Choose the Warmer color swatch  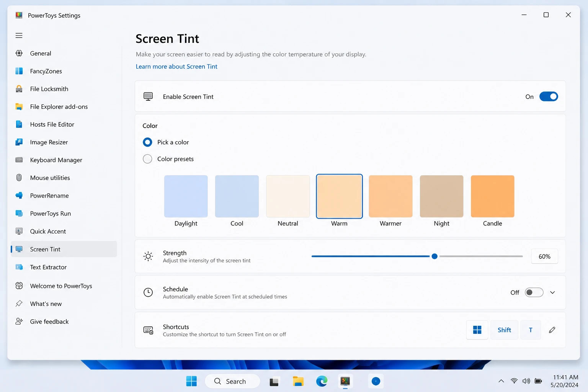pyautogui.click(x=390, y=196)
